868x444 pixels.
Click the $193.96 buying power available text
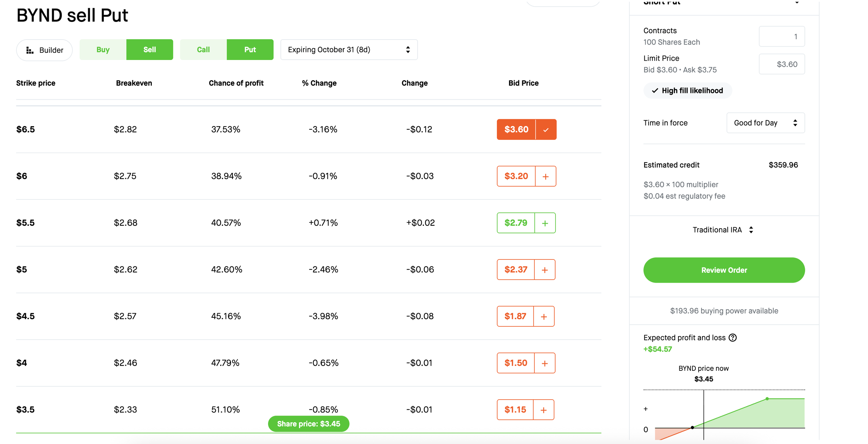pos(724,311)
